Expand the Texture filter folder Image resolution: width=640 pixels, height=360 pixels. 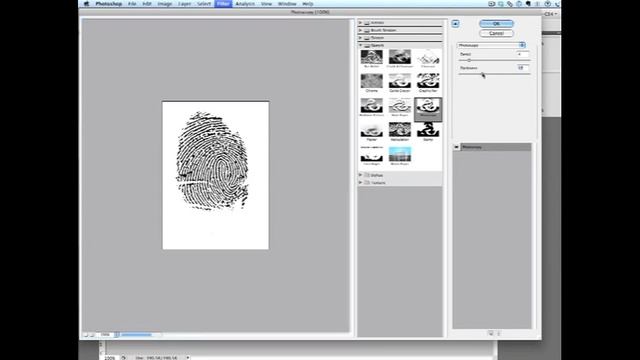pyautogui.click(x=360, y=182)
